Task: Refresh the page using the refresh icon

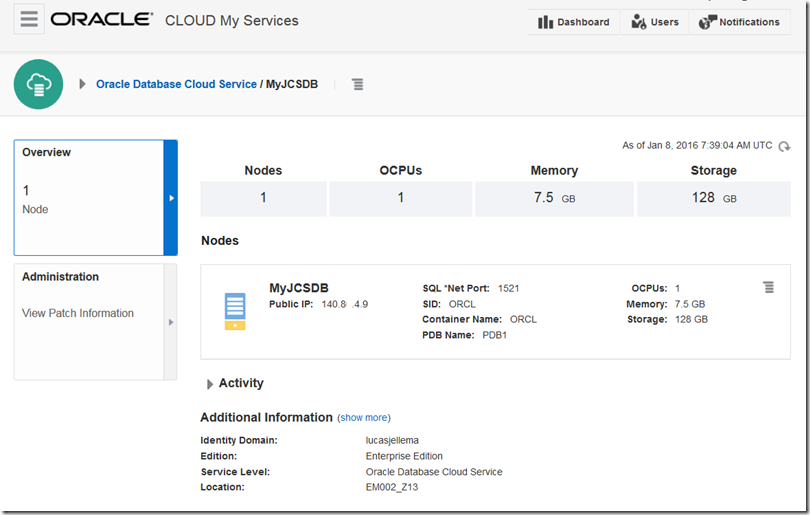Action: coord(785,146)
